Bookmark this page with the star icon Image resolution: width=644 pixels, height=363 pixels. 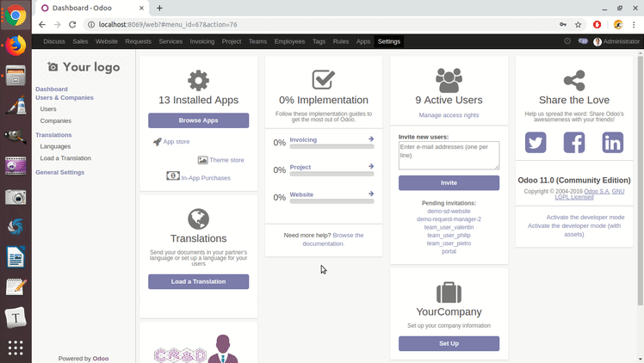coord(579,25)
